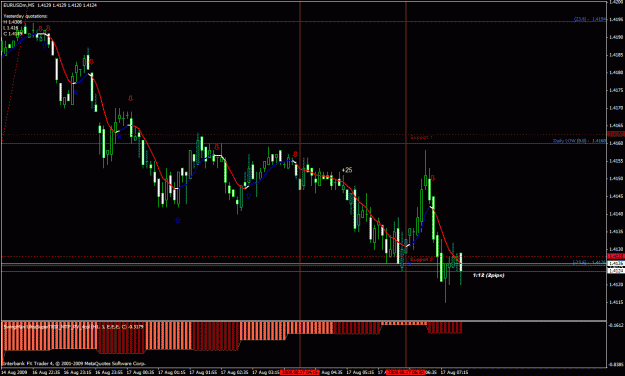Click the -0.8385 indicator scale value
625x376 pixels.
[616, 364]
